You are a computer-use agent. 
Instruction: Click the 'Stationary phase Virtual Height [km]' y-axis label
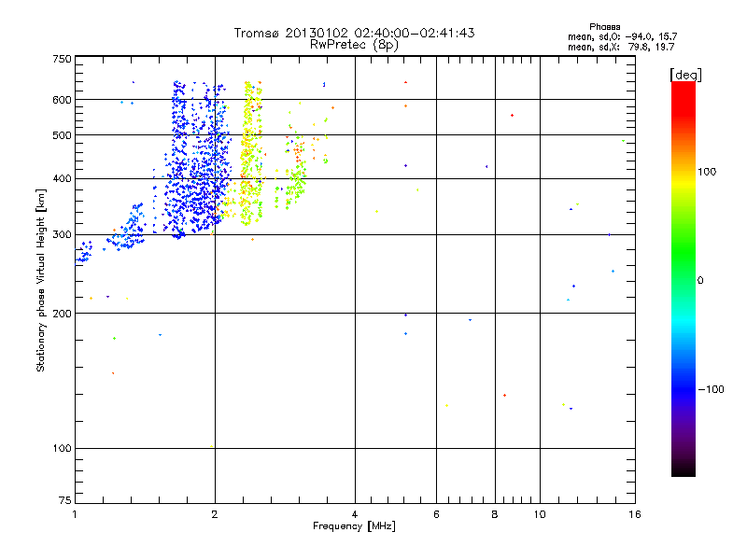tap(40, 280)
